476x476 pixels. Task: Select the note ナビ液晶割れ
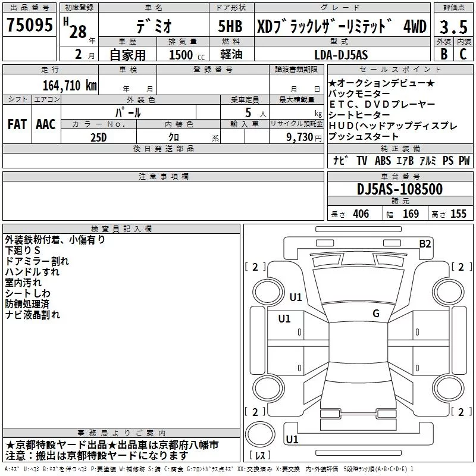[33, 315]
